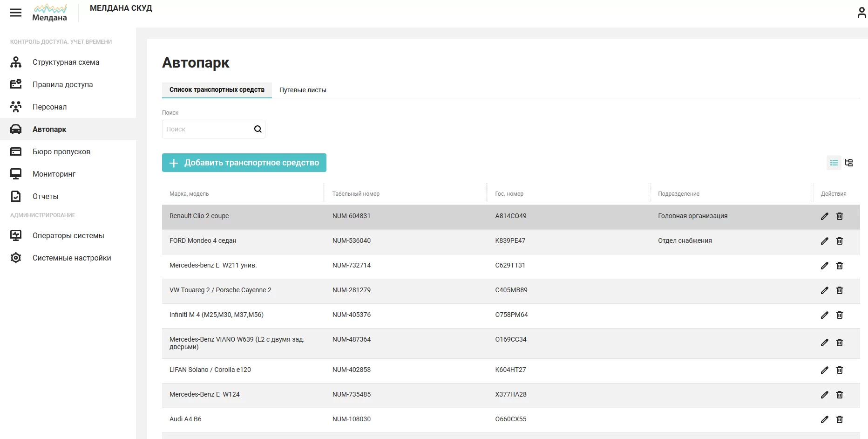868x439 pixels.
Task: Sort by Гос. номер column header
Action: coord(509,194)
